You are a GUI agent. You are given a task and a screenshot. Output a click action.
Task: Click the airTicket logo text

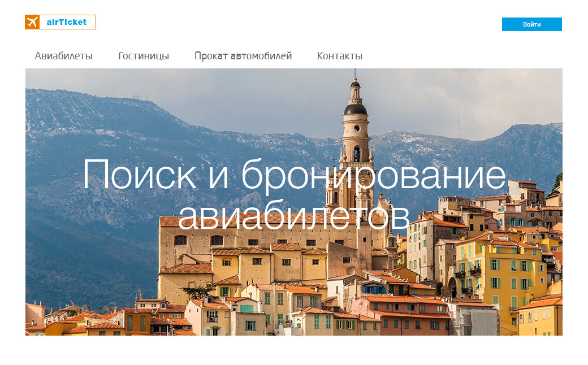(66, 22)
